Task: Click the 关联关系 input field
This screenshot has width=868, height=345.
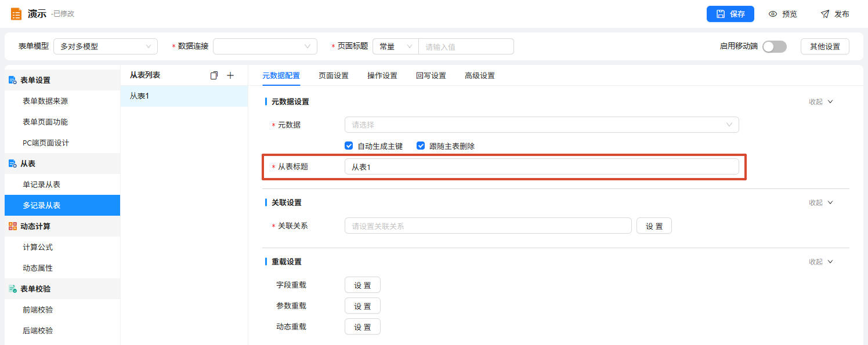Action: [x=488, y=226]
